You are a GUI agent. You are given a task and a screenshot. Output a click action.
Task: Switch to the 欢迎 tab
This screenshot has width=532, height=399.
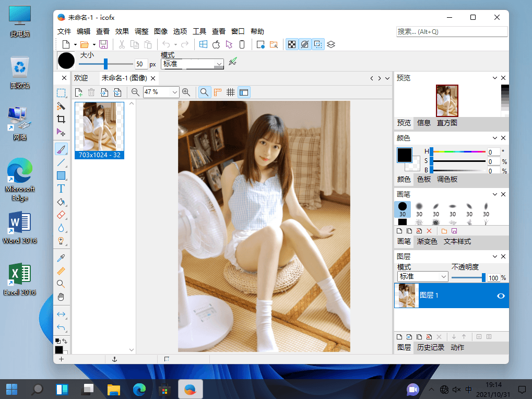pos(81,78)
